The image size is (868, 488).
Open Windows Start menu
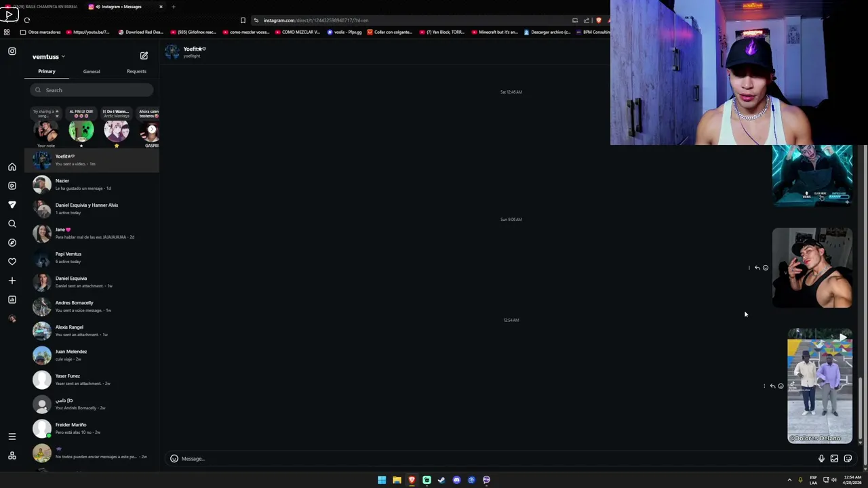tap(382, 480)
